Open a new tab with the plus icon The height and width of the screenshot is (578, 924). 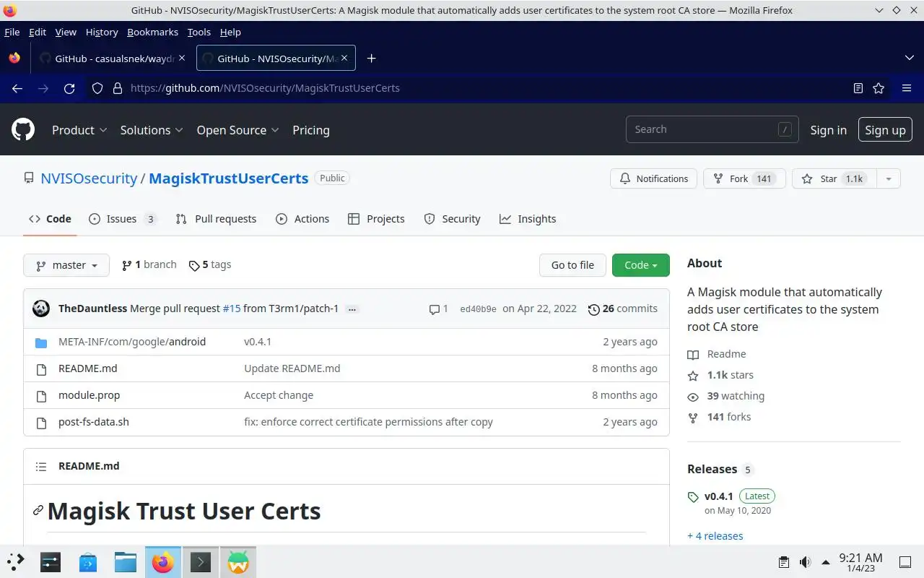pos(371,59)
